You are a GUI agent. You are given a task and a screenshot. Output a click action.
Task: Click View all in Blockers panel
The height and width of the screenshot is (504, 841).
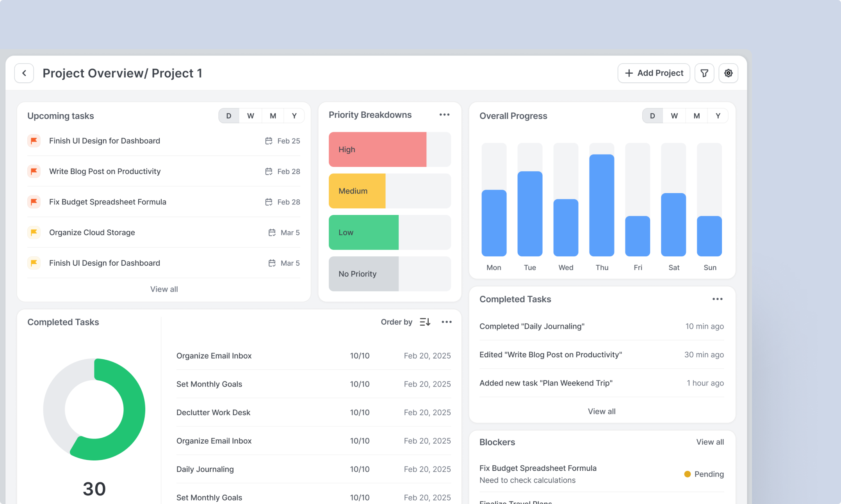(x=710, y=442)
